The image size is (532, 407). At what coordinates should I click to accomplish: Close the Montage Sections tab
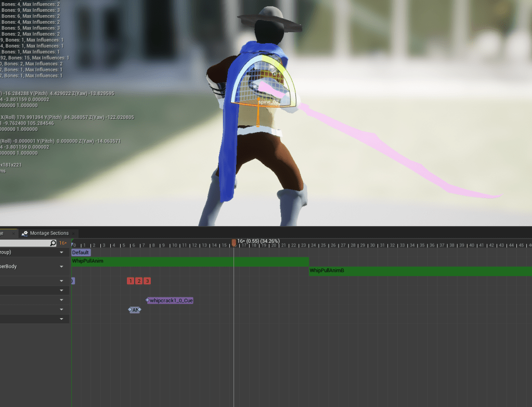point(73,233)
